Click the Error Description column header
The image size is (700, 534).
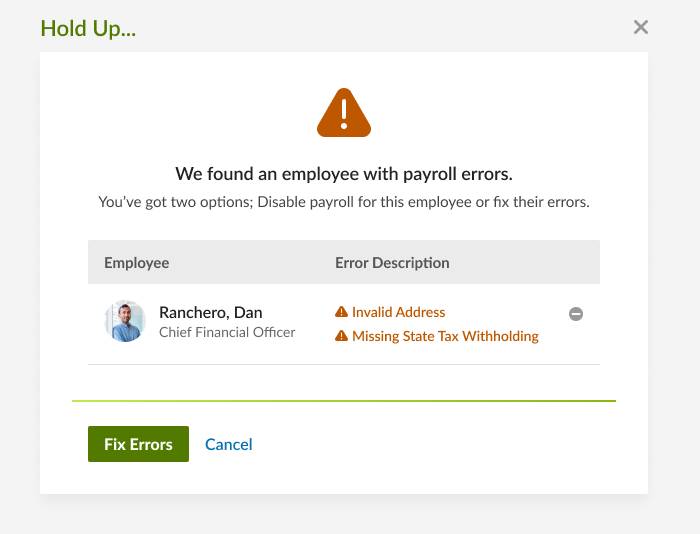[392, 263]
